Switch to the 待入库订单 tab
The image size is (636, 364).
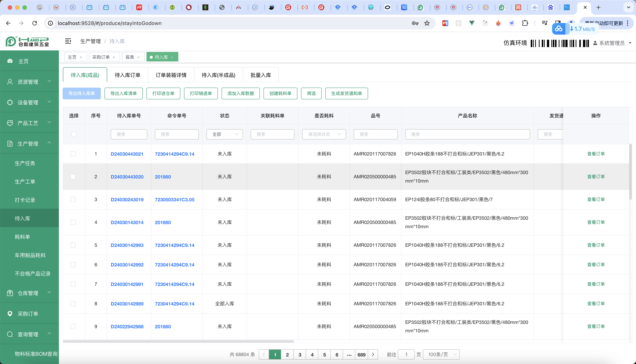128,75
